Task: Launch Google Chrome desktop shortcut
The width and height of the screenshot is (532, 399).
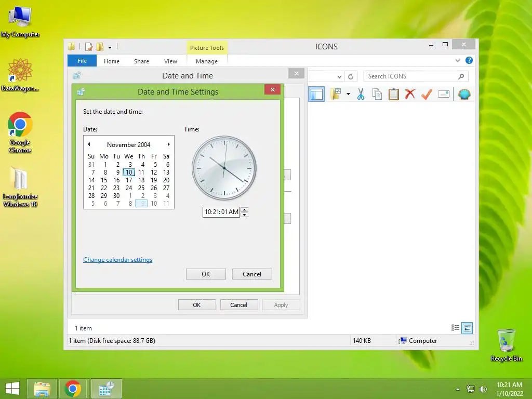Action: pos(20,132)
